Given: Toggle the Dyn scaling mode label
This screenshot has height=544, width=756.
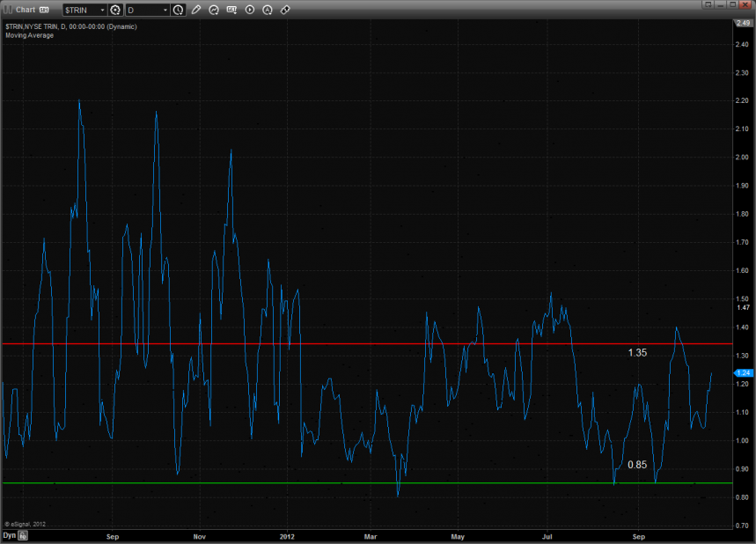Looking at the screenshot, I should (9, 534).
